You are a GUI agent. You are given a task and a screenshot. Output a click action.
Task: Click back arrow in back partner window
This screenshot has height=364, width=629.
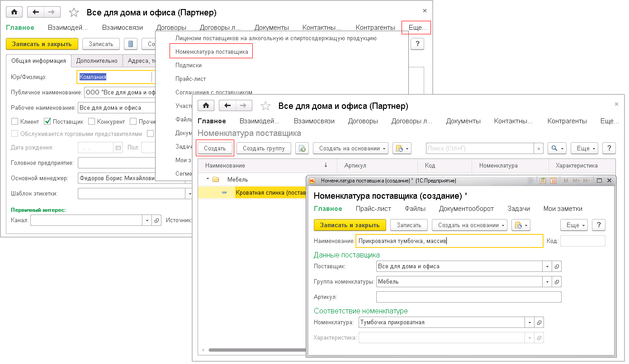(35, 12)
